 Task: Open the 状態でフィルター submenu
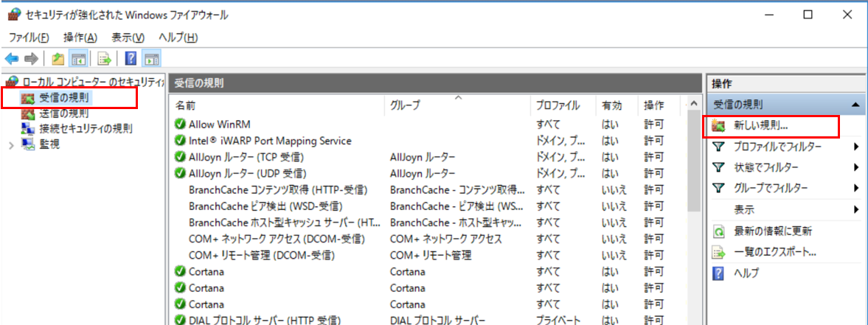tap(856, 168)
